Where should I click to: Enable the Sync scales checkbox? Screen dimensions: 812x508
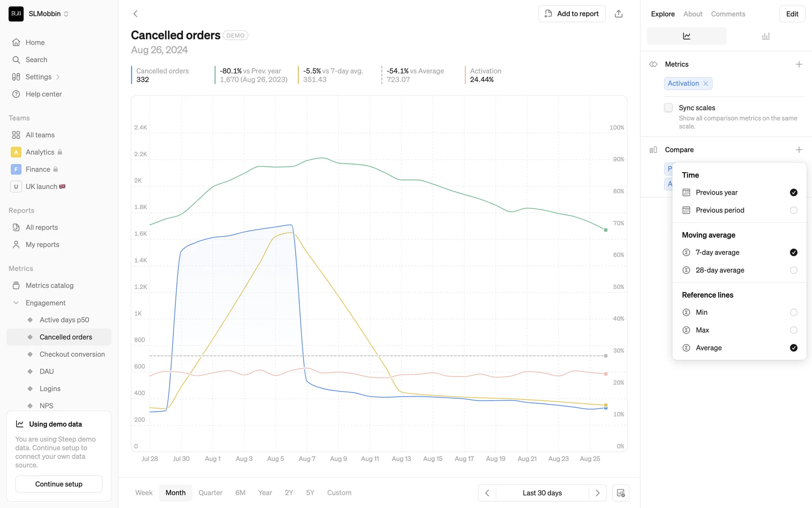[x=668, y=108]
